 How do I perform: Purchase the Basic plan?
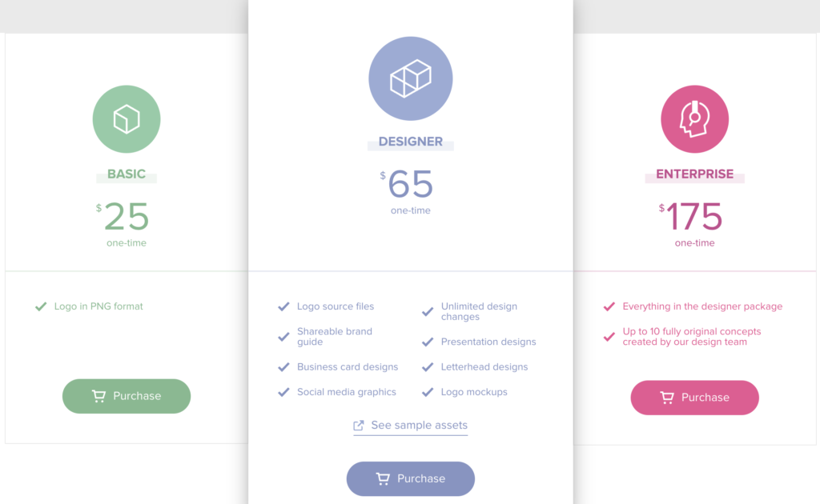pyautogui.click(x=127, y=396)
